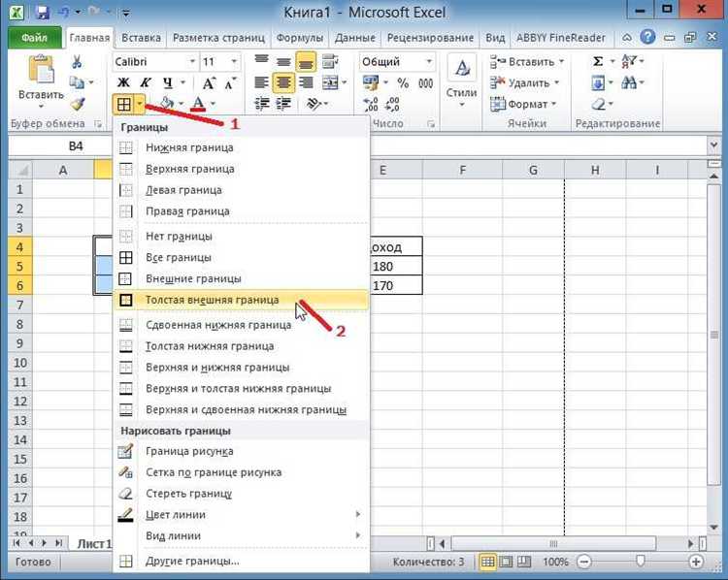Expand the Формат cells dropdown
Viewport: 728px width, 580px height.
click(554, 105)
